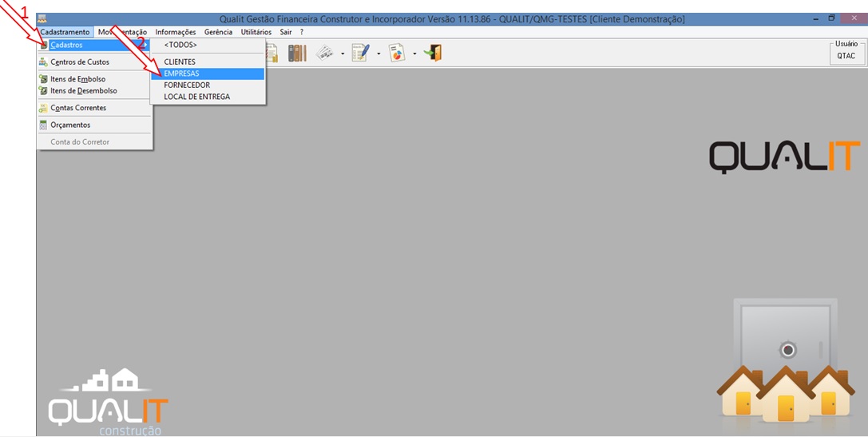Open the Sair menu

pos(286,32)
